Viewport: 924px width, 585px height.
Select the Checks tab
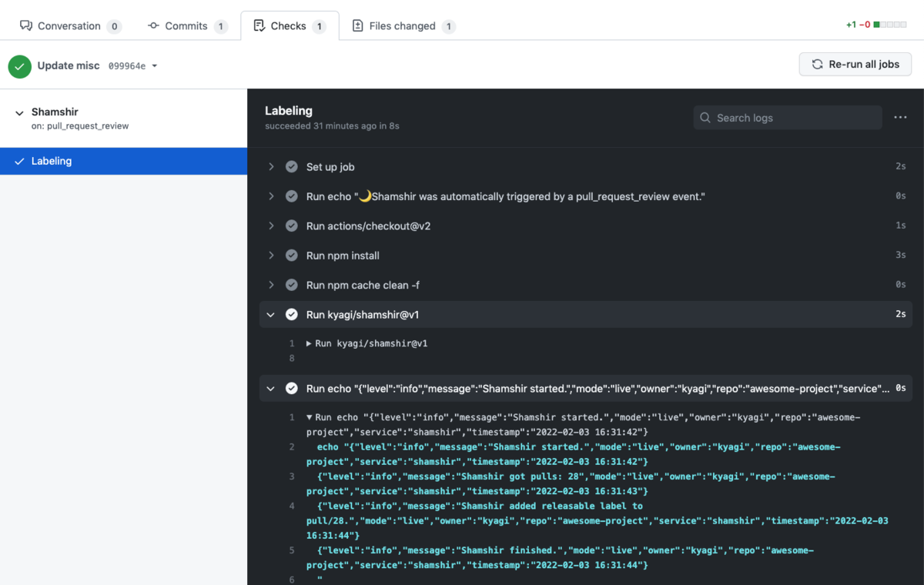(290, 25)
